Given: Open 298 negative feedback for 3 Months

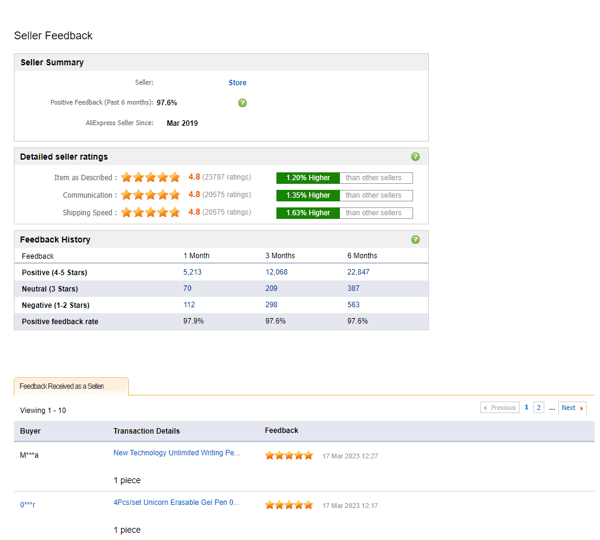Looking at the screenshot, I should (x=271, y=305).
